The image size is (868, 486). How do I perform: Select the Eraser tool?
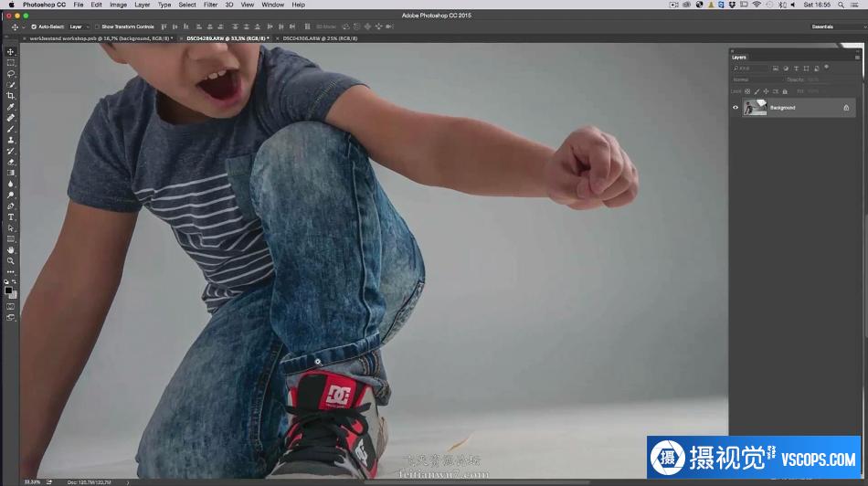[11, 163]
